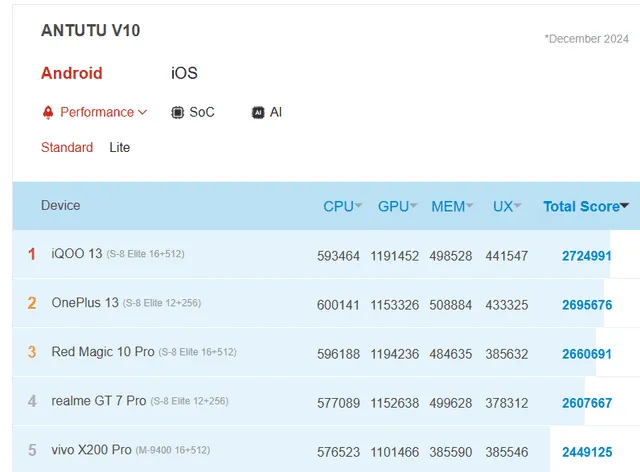Sort by MEM column arrow
Screen dimensions: 640x472
(469, 205)
